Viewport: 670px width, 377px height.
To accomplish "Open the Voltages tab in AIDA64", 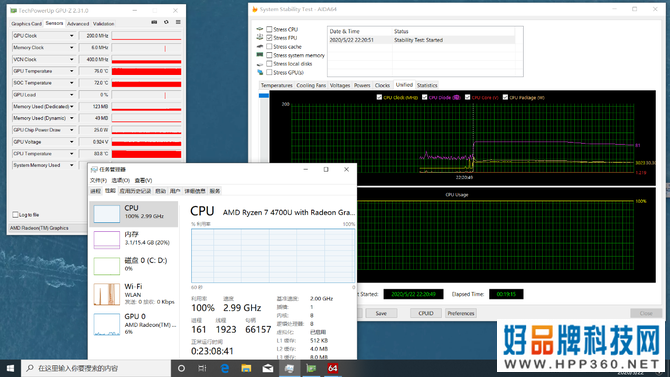I will pos(340,85).
